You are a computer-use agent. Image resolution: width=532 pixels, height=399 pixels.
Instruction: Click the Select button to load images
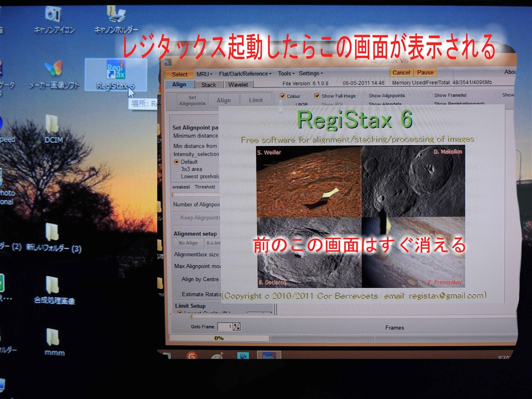(179, 74)
